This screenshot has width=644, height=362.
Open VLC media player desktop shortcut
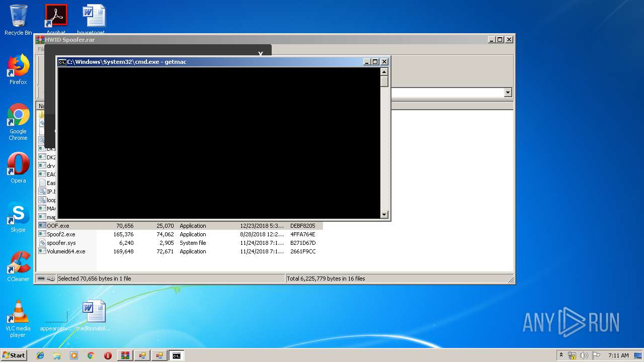pyautogui.click(x=18, y=319)
